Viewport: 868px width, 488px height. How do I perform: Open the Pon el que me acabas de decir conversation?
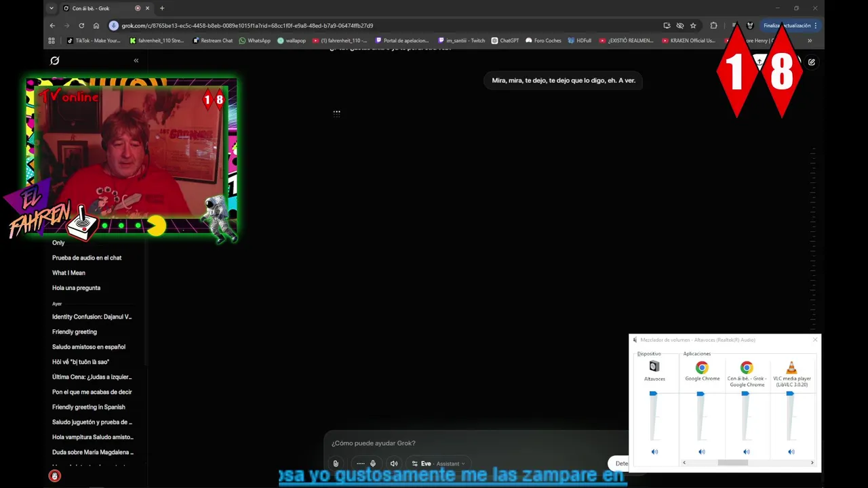[92, 392]
